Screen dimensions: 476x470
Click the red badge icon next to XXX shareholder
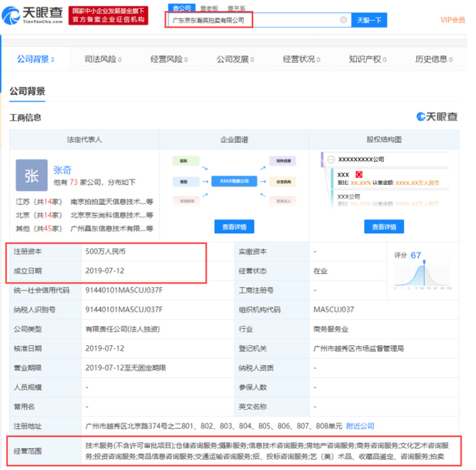point(359,175)
